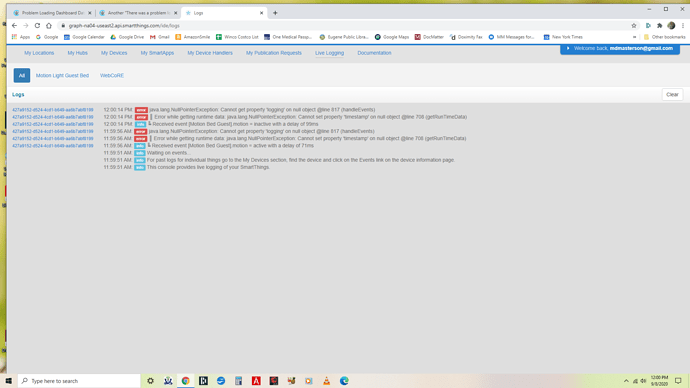Screen dimensions: 690x388
Task: Open a new browser tab
Action: tap(275, 13)
